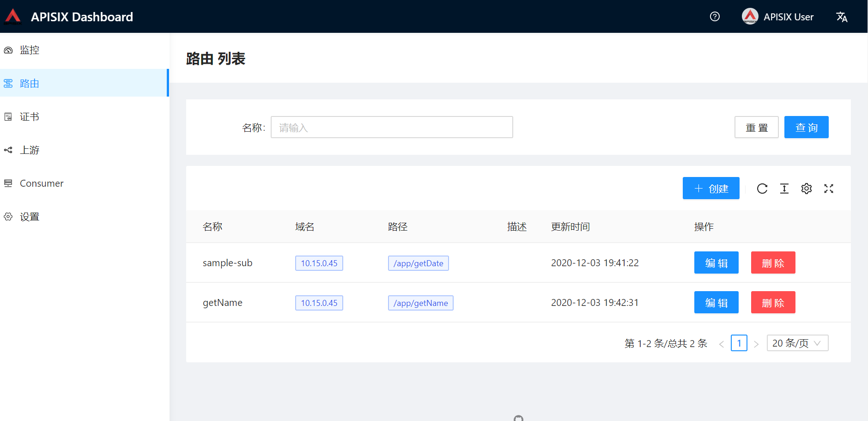Open the 上游 menu item

pos(84,150)
